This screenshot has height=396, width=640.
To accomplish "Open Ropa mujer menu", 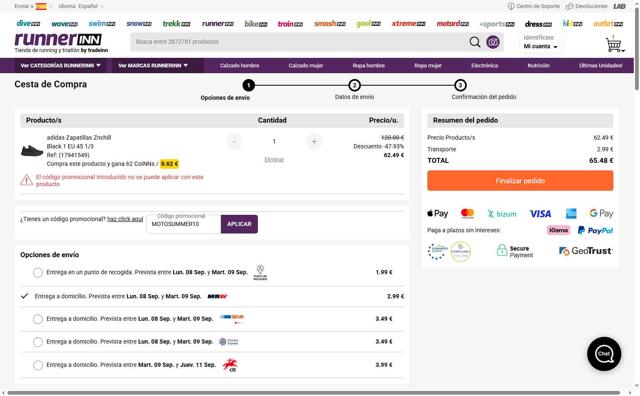I will pyautogui.click(x=428, y=65).
